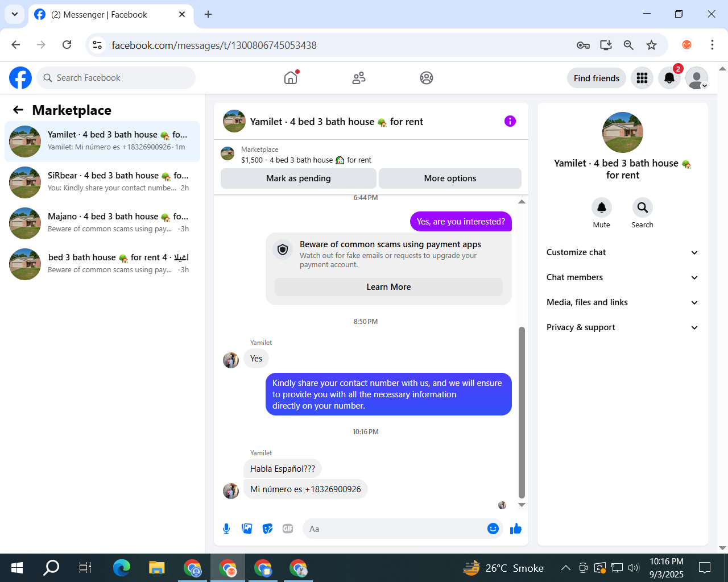Viewport: 728px width, 582px height.
Task: Click the browser address bar URL
Action: tap(214, 45)
